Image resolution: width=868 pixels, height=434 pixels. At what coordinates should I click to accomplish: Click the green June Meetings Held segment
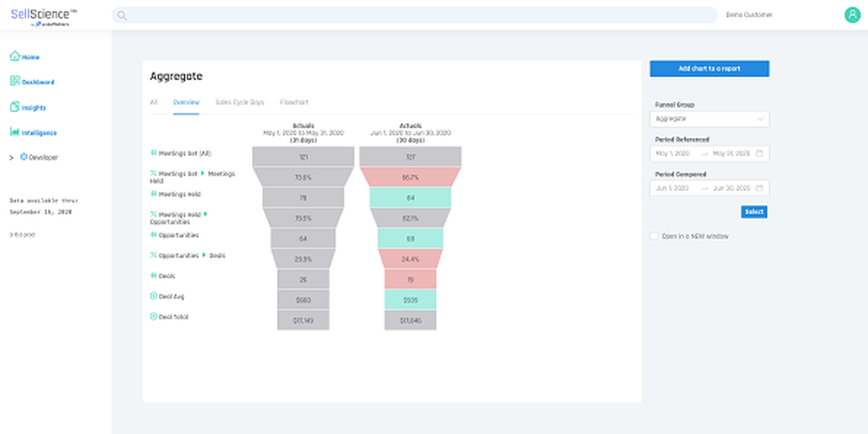point(411,198)
